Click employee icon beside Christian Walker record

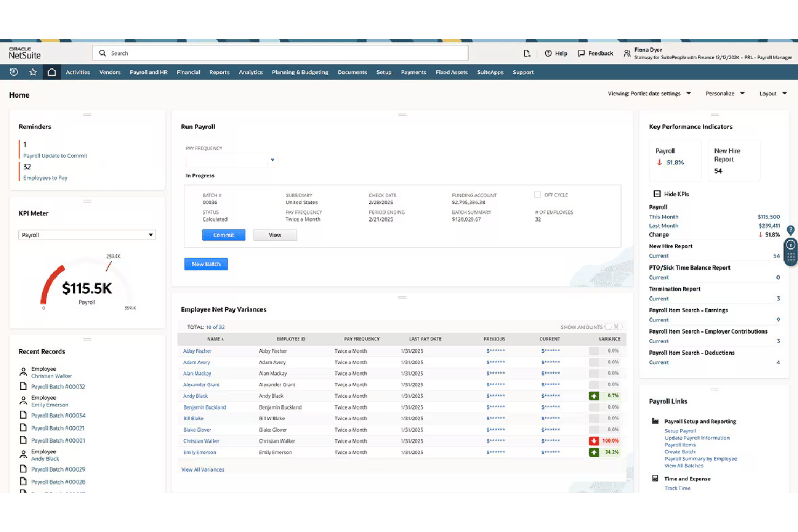point(23,372)
